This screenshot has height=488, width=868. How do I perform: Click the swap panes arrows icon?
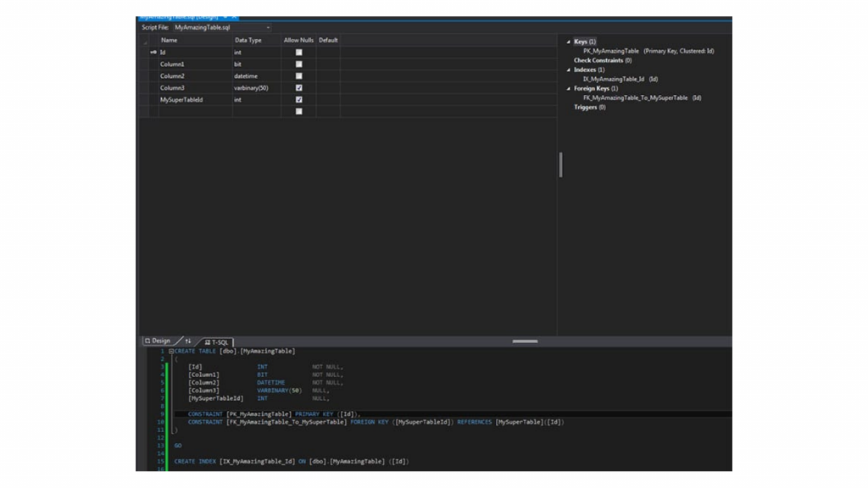pos(188,341)
